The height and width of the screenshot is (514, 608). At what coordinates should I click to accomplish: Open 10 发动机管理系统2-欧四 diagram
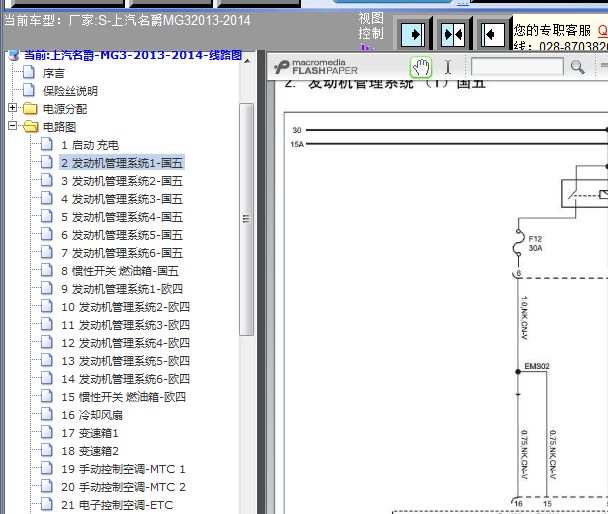click(x=126, y=307)
